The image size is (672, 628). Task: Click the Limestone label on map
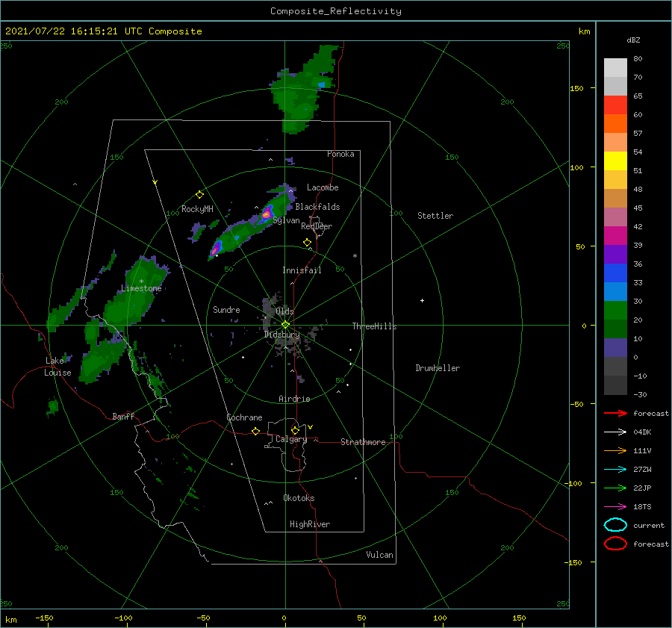pyautogui.click(x=141, y=288)
